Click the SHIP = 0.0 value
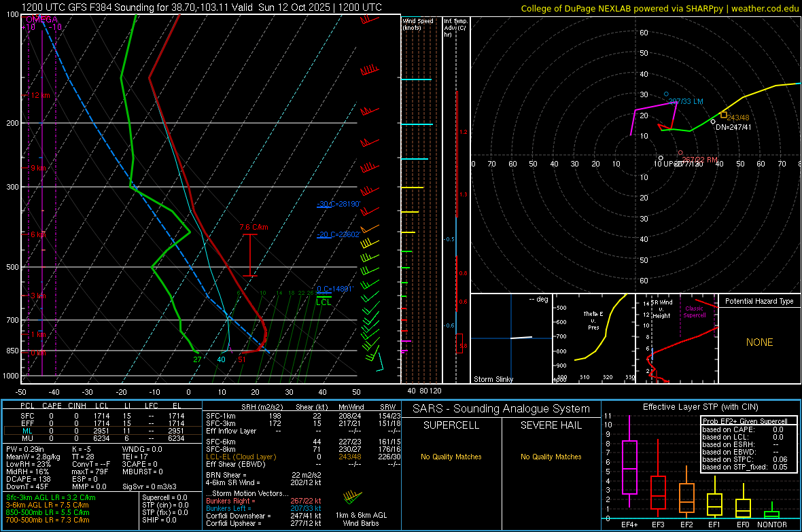Image resolution: width=802 pixels, height=532 pixels. coord(159,520)
